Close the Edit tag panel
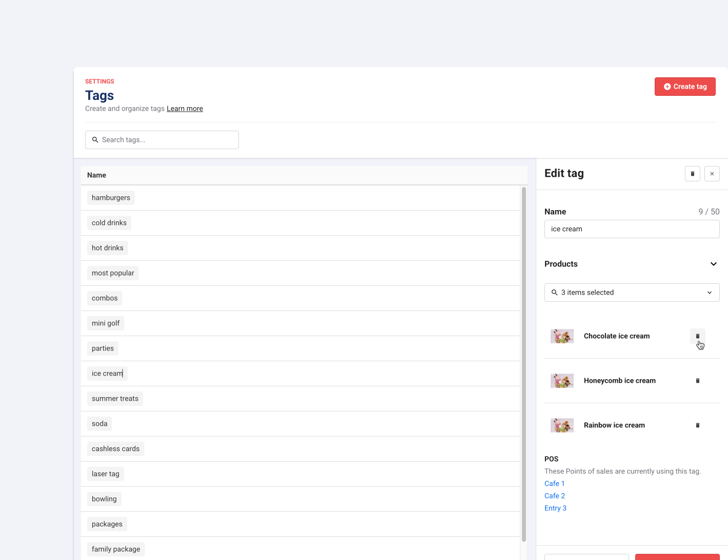 click(712, 174)
